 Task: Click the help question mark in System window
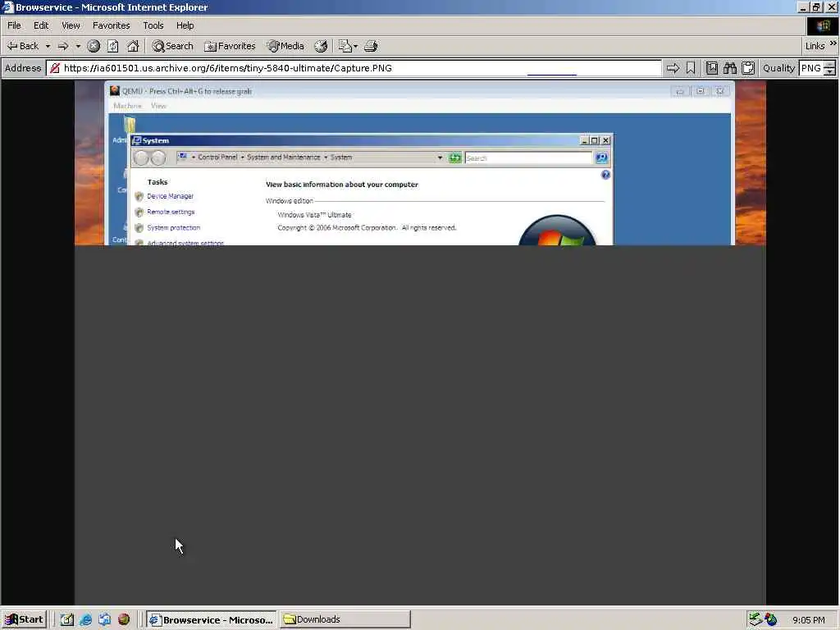click(x=605, y=175)
